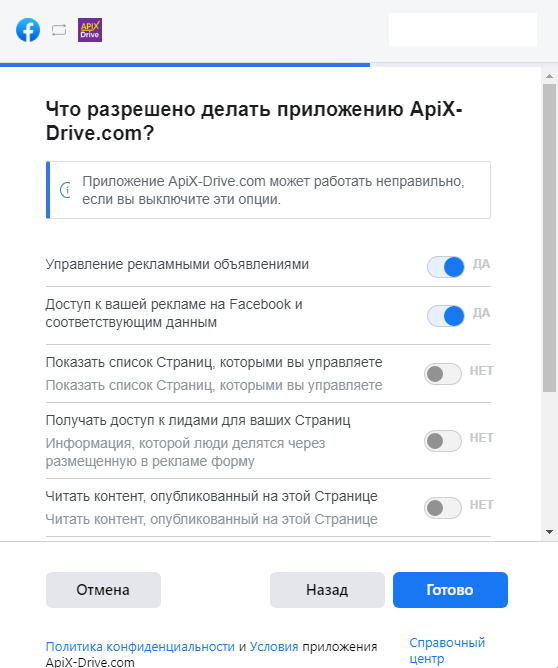Click the scrollbar down arrow

point(549,532)
